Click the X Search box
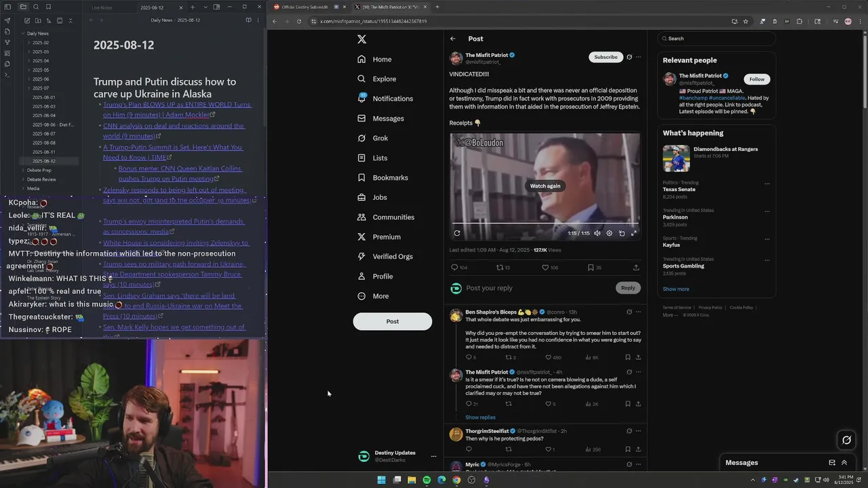The height and width of the screenshot is (488, 868). (717, 39)
